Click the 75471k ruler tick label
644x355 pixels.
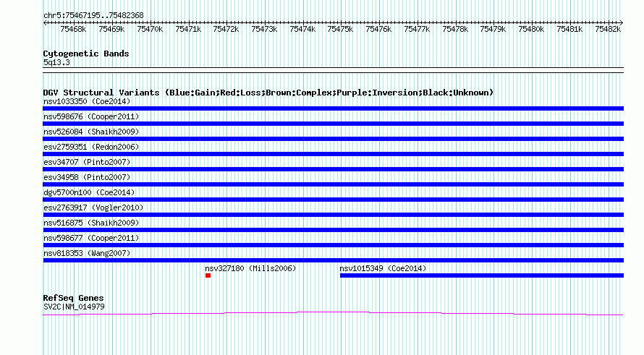click(x=188, y=29)
